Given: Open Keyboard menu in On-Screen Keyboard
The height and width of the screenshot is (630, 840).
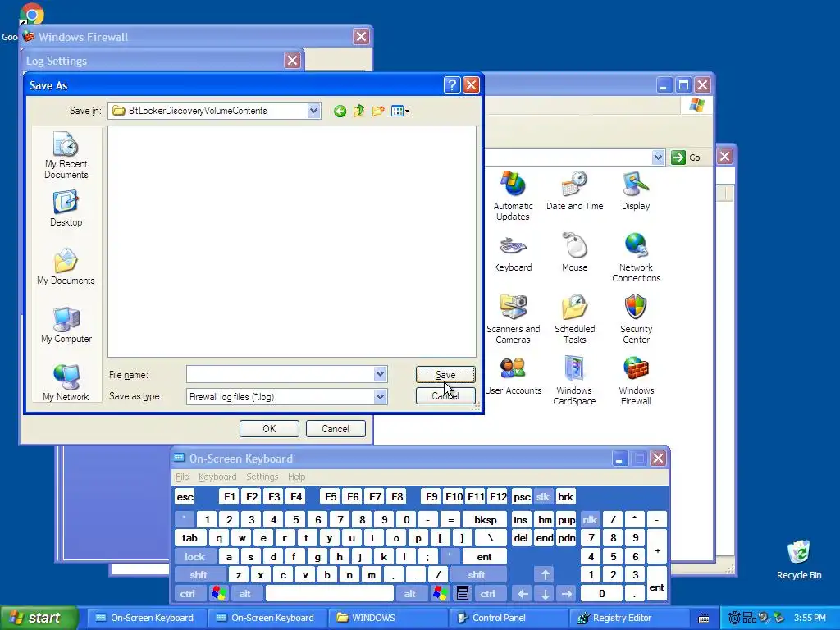Looking at the screenshot, I should tap(217, 477).
